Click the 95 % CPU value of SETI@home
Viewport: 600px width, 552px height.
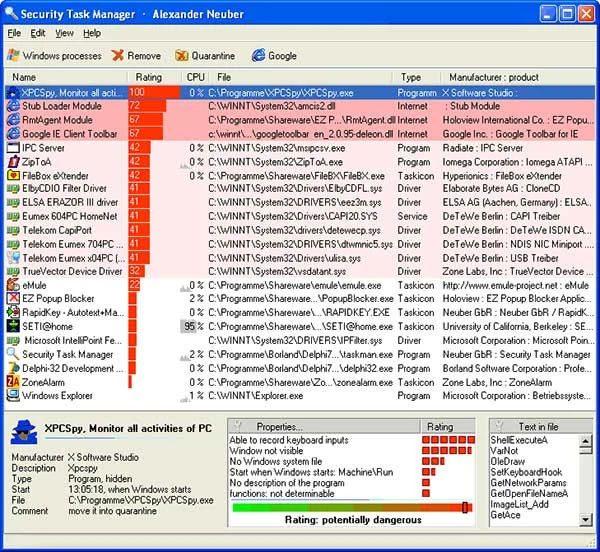click(x=194, y=326)
